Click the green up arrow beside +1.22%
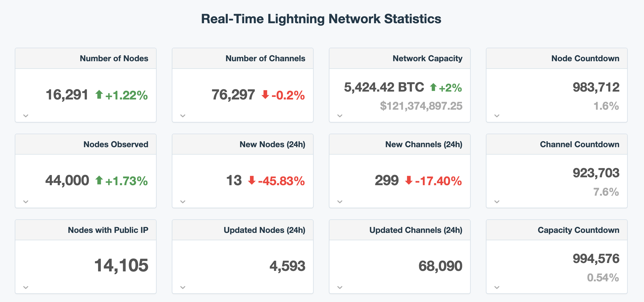The width and height of the screenshot is (644, 302). tap(99, 95)
